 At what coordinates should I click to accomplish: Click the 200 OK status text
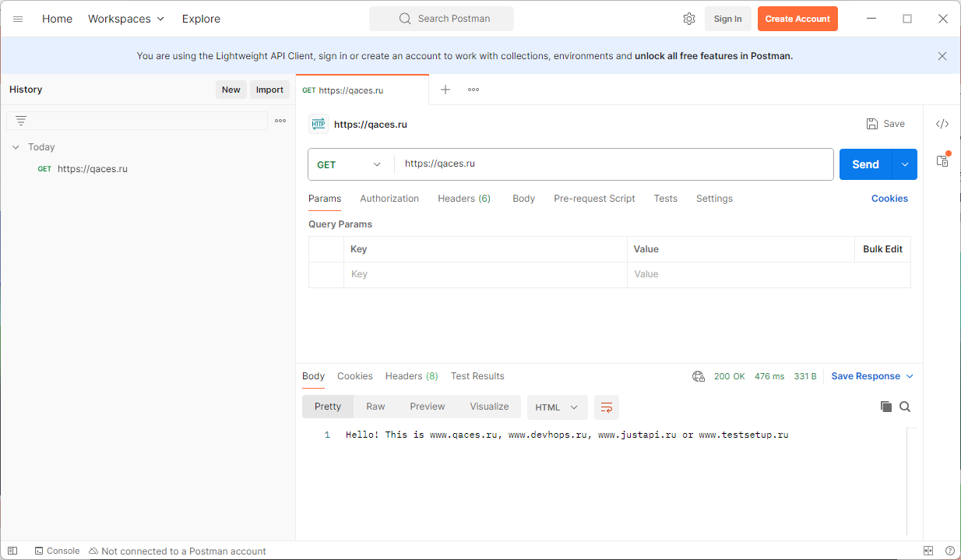pyautogui.click(x=729, y=376)
